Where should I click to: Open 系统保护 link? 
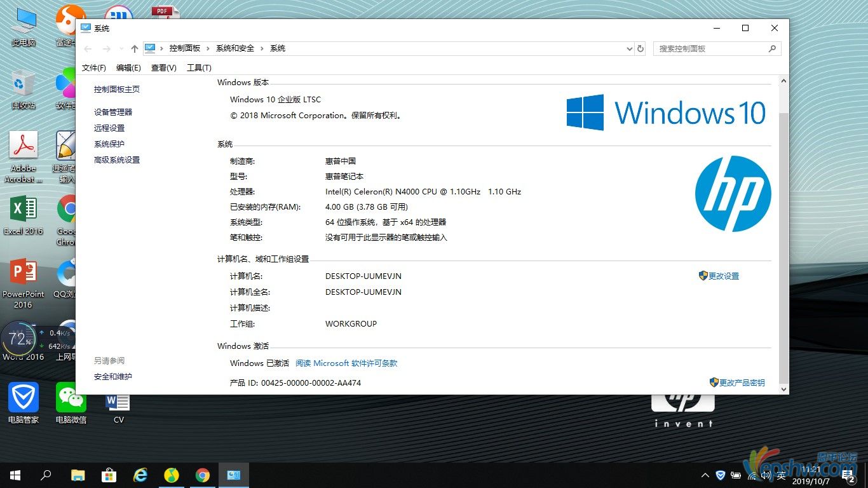click(109, 144)
